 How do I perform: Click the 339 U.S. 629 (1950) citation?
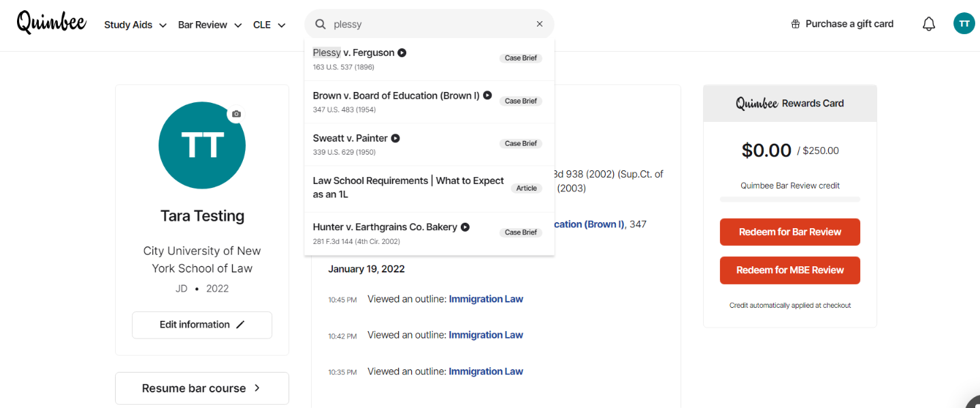(344, 152)
